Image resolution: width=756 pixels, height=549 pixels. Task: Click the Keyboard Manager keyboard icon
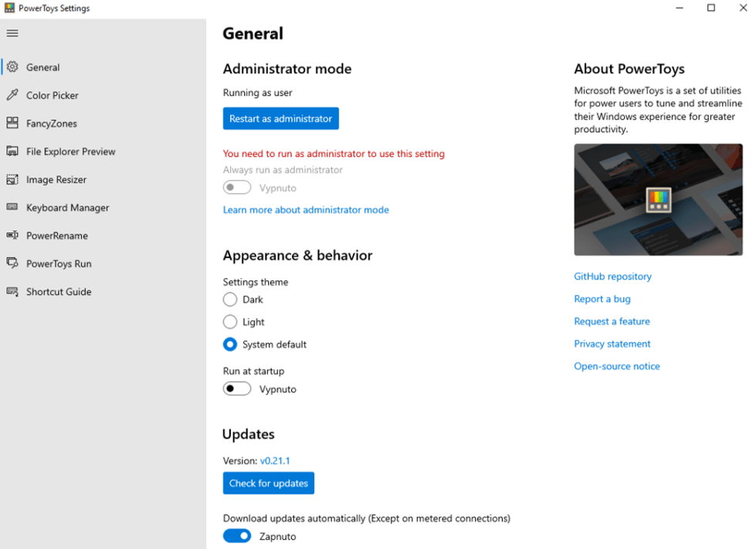(12, 208)
